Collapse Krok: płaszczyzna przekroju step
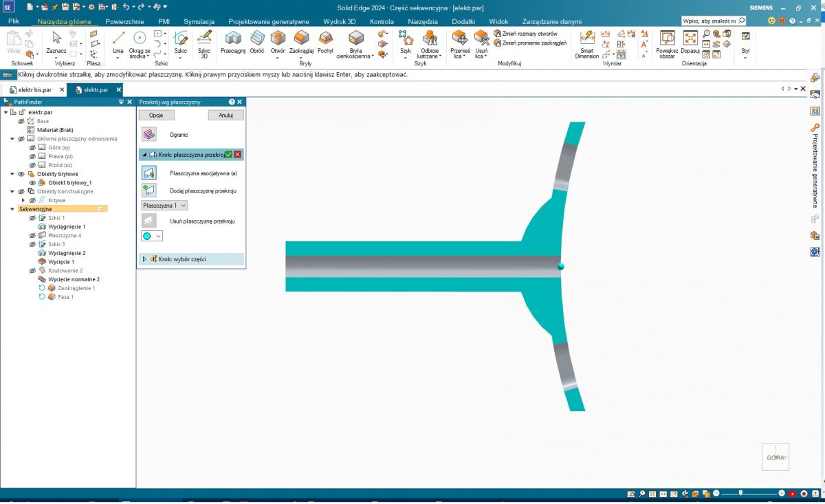The image size is (825, 504). [x=144, y=155]
